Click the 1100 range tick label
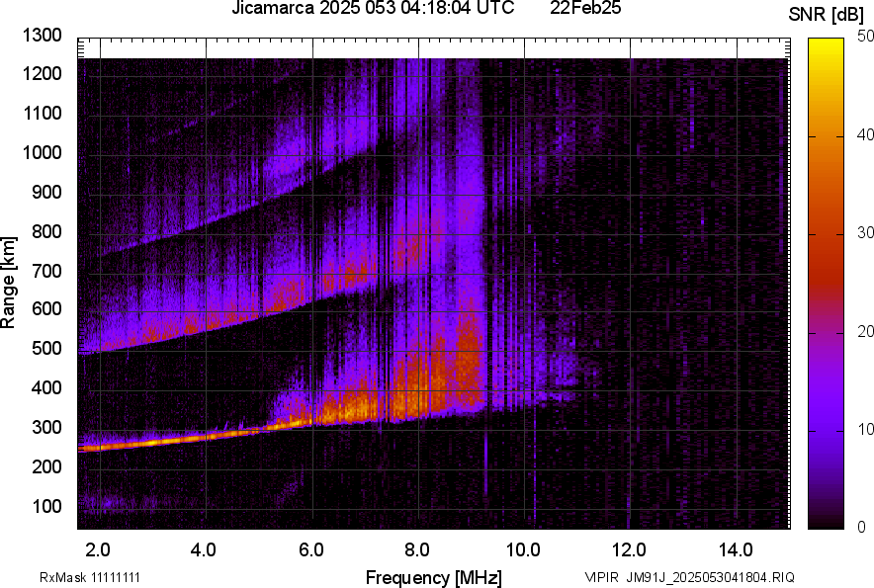This screenshot has width=874, height=588. click(x=42, y=113)
